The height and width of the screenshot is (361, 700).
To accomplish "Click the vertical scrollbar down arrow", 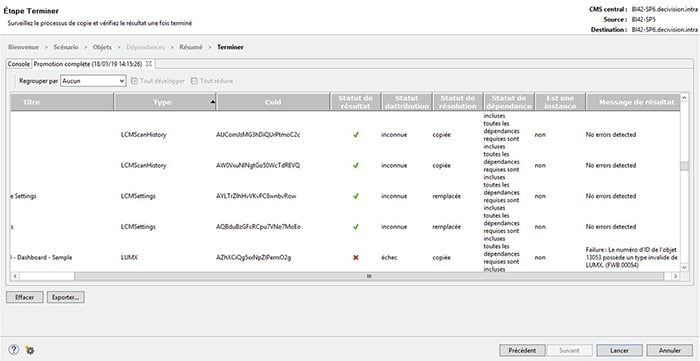I will (685, 266).
